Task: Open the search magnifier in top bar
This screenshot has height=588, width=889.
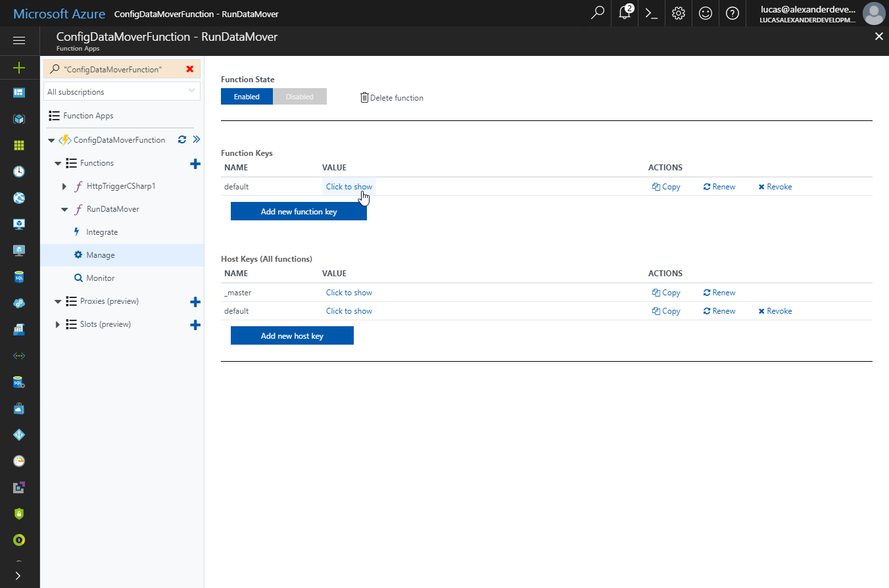Action: tap(598, 13)
